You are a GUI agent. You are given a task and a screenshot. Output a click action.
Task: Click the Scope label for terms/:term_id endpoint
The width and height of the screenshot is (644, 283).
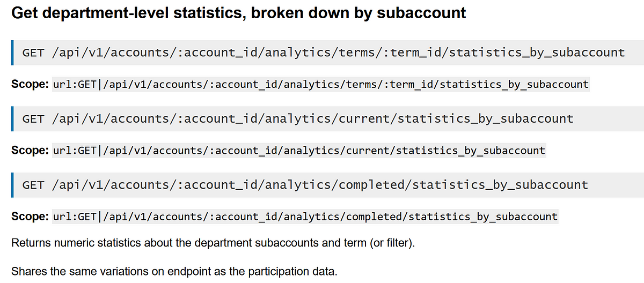[x=30, y=84]
